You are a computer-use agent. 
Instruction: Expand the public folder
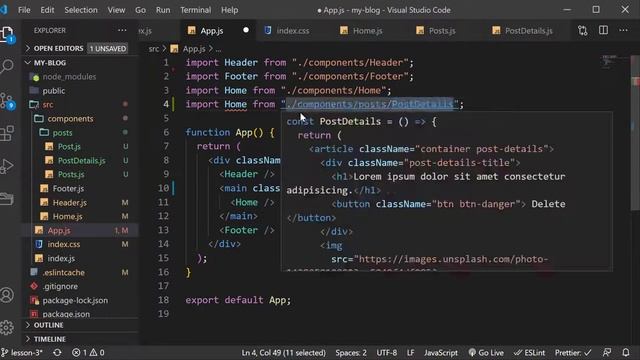(x=53, y=91)
